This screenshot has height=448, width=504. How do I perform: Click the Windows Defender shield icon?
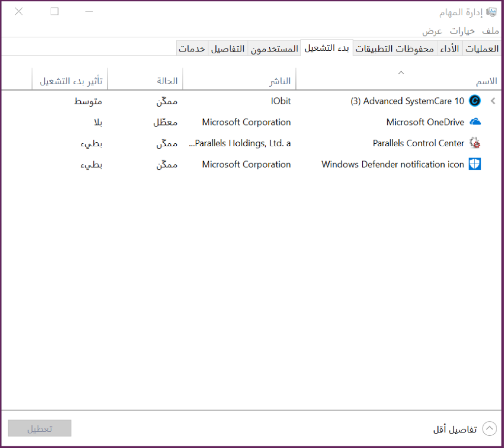tap(475, 164)
